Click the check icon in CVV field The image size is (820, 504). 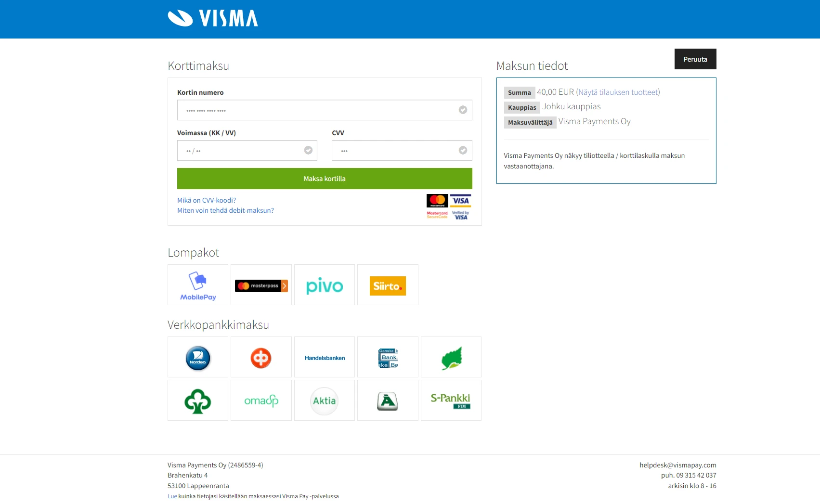click(463, 150)
